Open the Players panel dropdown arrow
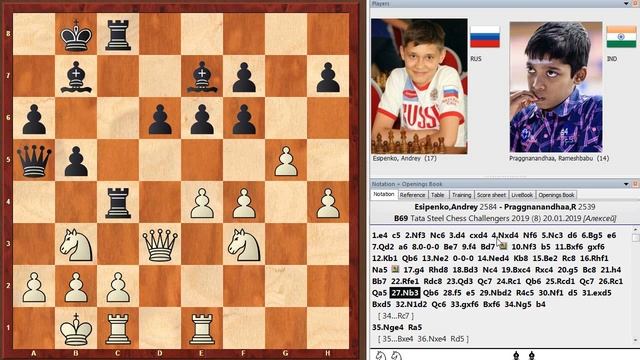Screen dimensions: 640x360 click(x=626, y=3)
